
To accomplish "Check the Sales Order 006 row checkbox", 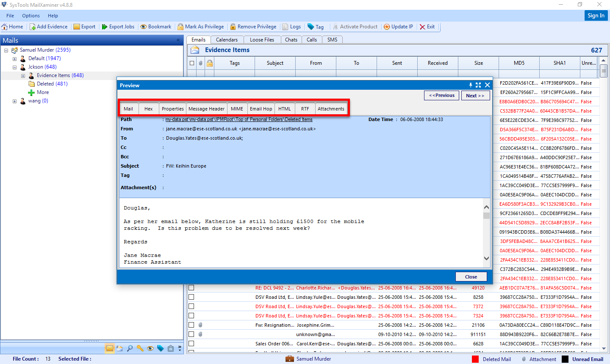I will (x=191, y=344).
